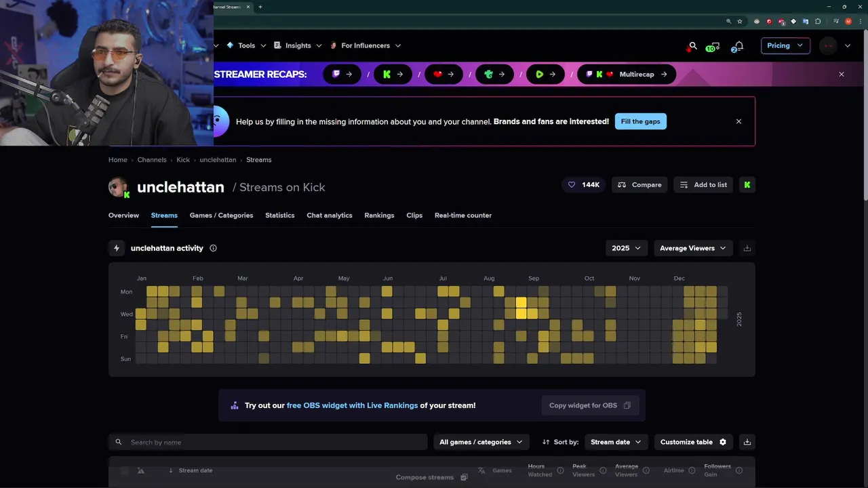868x488 pixels.
Task: Close the fill-the-gaps notice
Action: (x=738, y=121)
